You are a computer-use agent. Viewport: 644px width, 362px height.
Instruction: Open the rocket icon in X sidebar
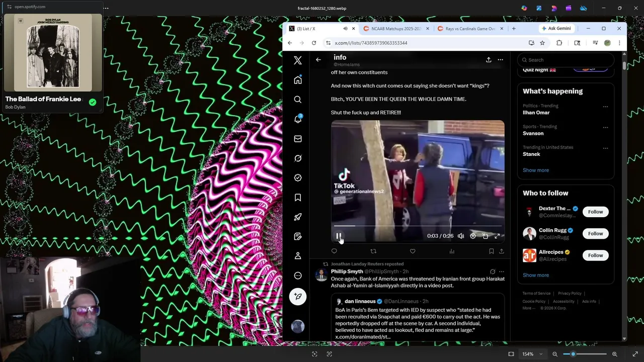point(298,217)
